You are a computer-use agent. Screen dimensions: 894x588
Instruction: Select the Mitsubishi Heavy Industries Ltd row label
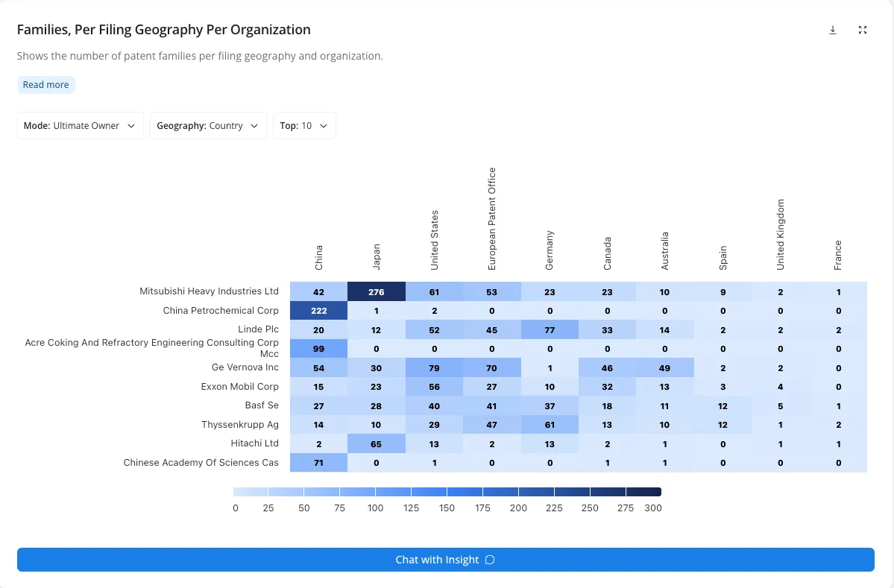click(210, 291)
